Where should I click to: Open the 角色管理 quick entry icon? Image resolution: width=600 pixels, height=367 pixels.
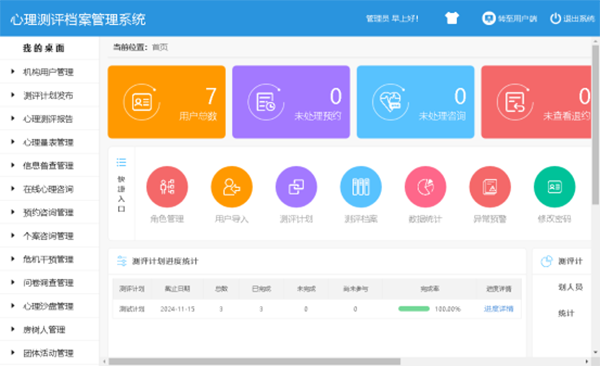point(167,187)
